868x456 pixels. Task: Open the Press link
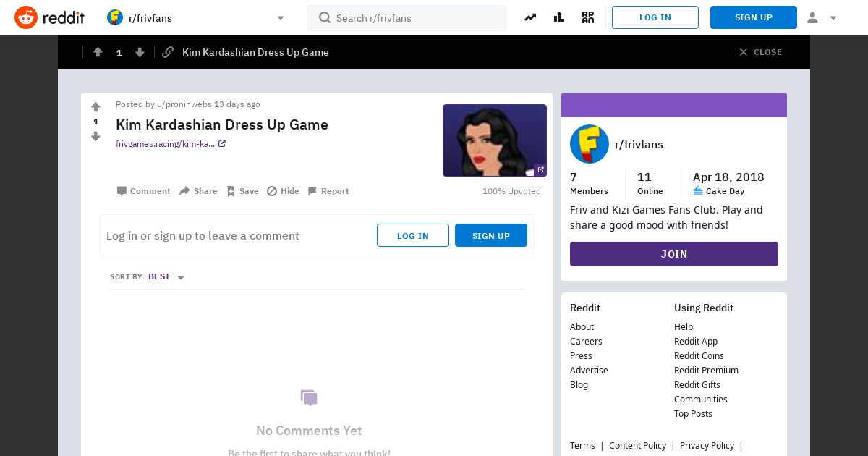[x=581, y=356]
